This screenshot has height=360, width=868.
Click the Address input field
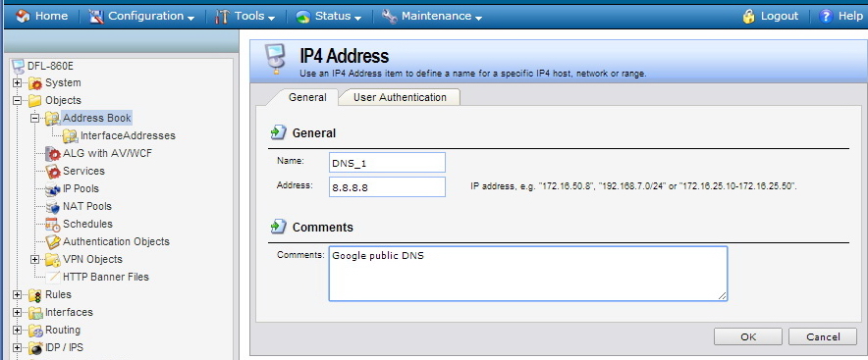pyautogui.click(x=387, y=187)
